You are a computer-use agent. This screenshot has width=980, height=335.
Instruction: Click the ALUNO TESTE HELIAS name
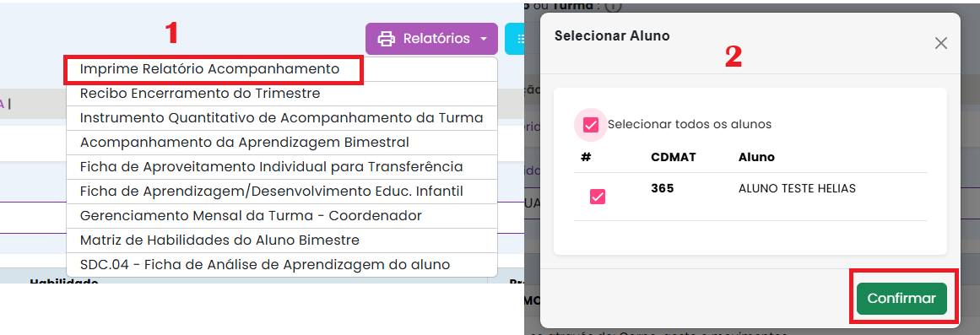point(797,189)
